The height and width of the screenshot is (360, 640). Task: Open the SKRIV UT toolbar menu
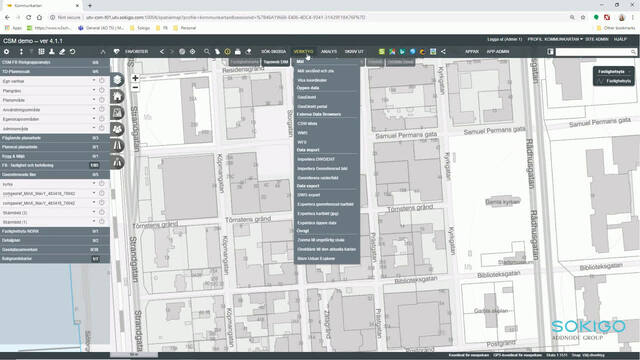(x=354, y=52)
